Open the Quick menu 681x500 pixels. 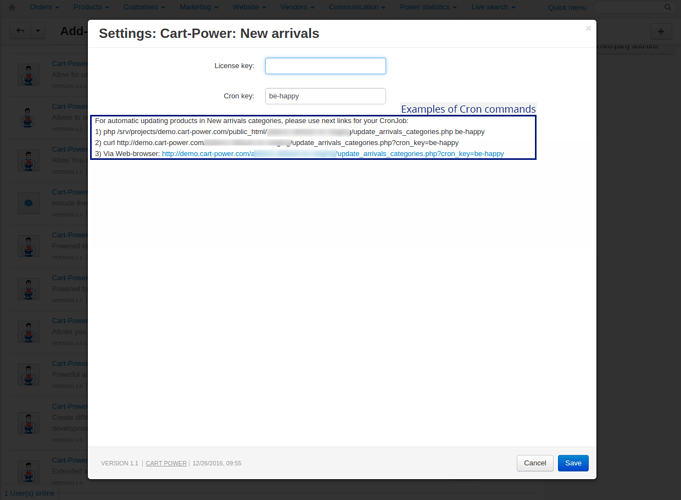pyautogui.click(x=567, y=7)
